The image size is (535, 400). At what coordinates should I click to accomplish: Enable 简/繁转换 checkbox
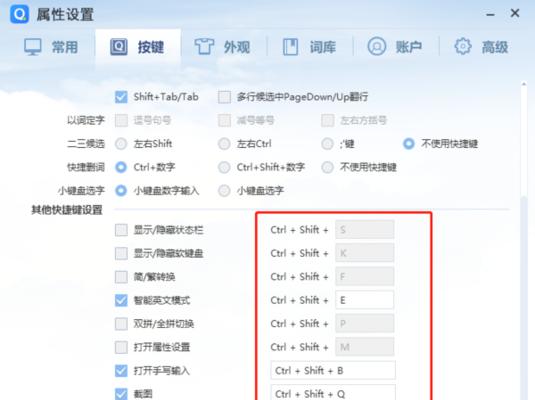tap(121, 277)
